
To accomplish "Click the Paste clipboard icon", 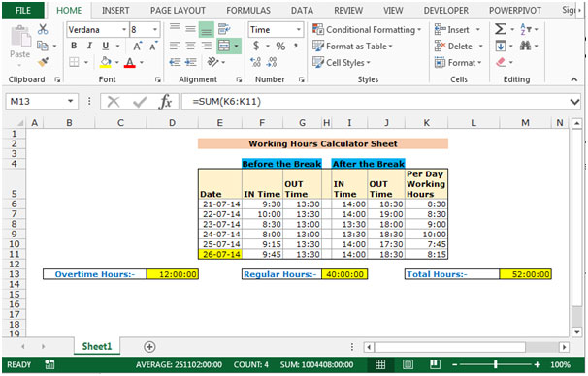I will point(19,36).
